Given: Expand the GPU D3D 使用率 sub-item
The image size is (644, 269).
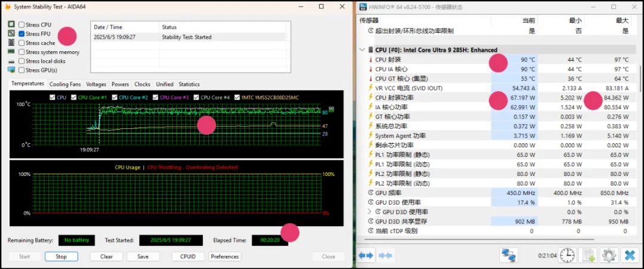Looking at the screenshot, I should coord(370,212).
